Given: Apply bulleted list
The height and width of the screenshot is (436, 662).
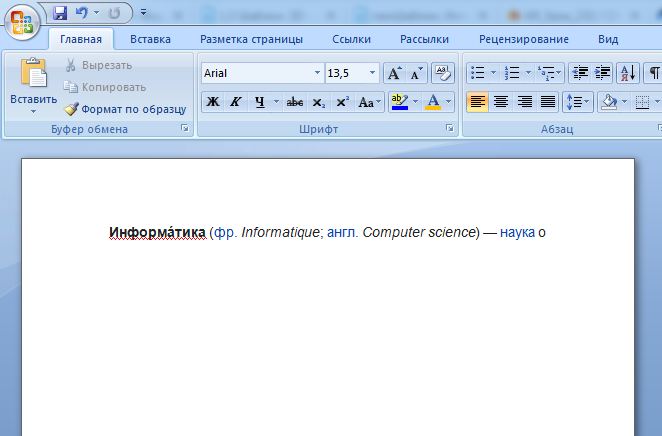Looking at the screenshot, I should (478, 73).
